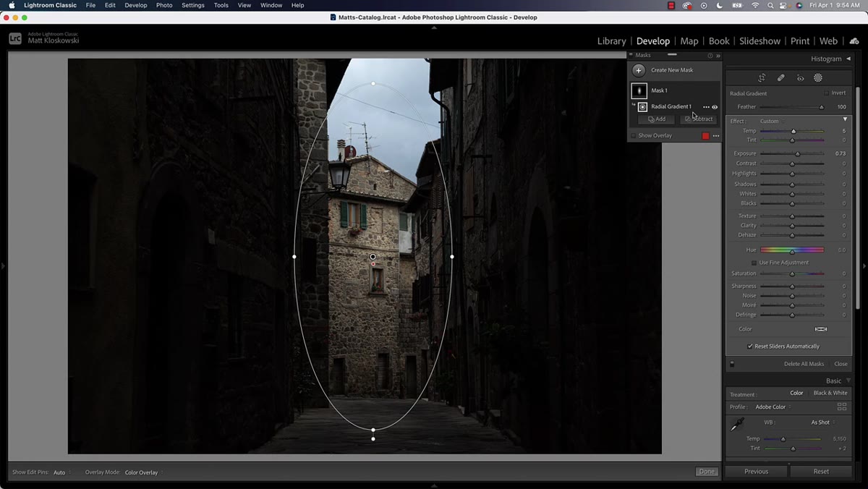Open Show Edit Pins Auto dropdown
868x489 pixels.
pyautogui.click(x=61, y=472)
